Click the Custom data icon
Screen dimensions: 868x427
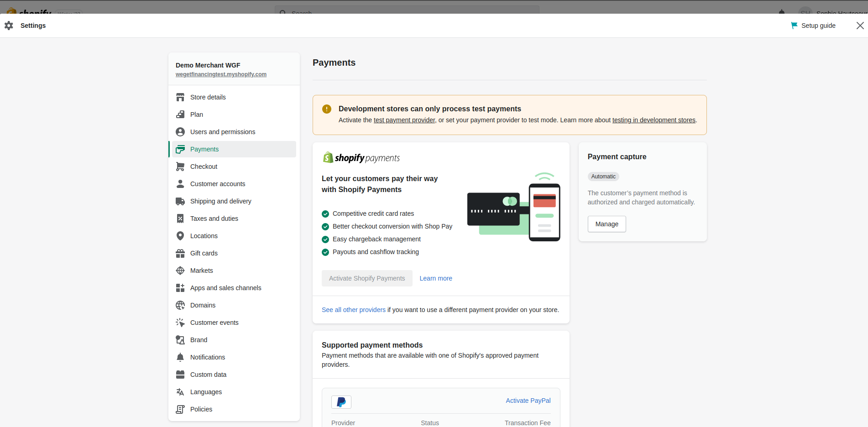click(x=180, y=375)
